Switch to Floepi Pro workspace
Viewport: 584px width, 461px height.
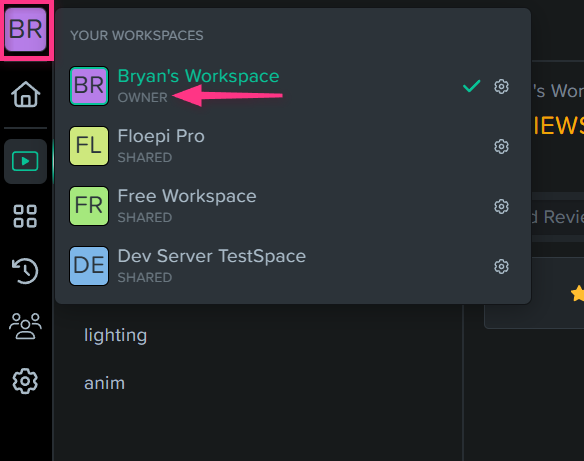[x=293, y=146]
